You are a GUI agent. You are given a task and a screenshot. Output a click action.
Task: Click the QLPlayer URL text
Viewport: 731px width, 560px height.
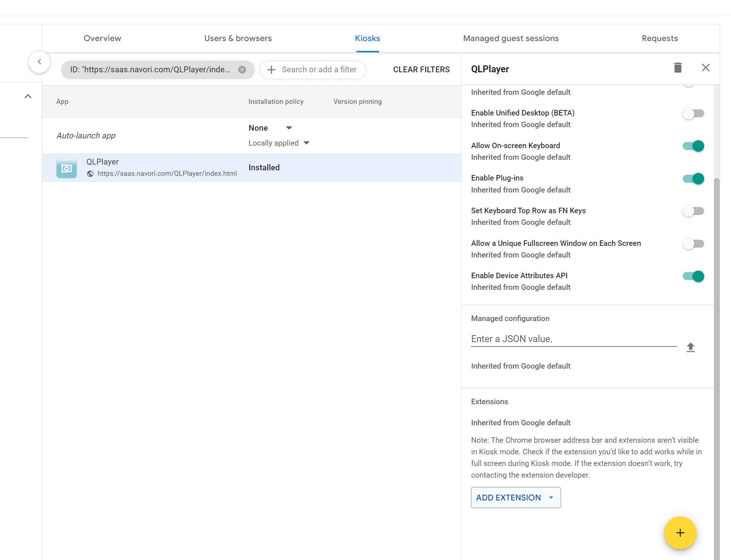click(167, 174)
